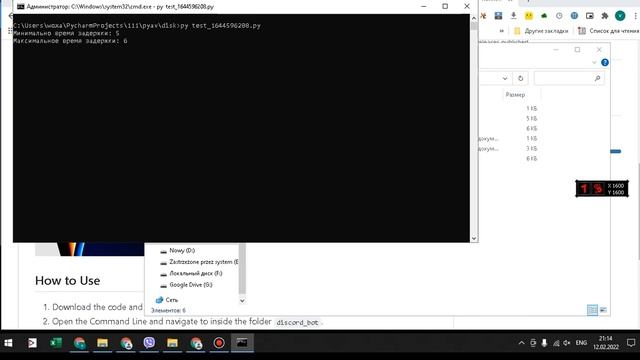Open the Start menu
This screenshot has height=360, width=640.
[x=8, y=343]
